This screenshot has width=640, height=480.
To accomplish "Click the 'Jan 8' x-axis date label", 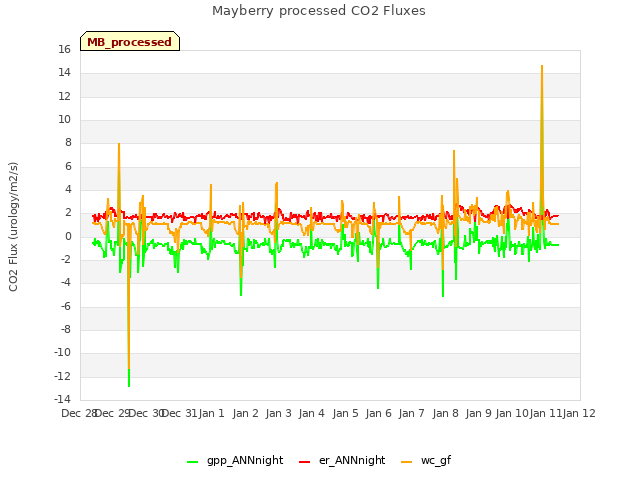I will [x=445, y=413].
